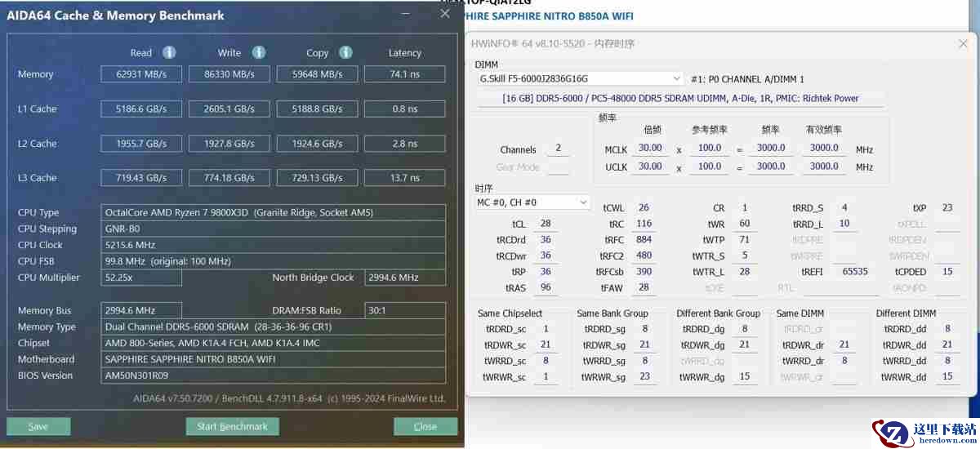
Task: Click the North Bridge Clock value 2994.6 MHz
Action: coord(405,278)
